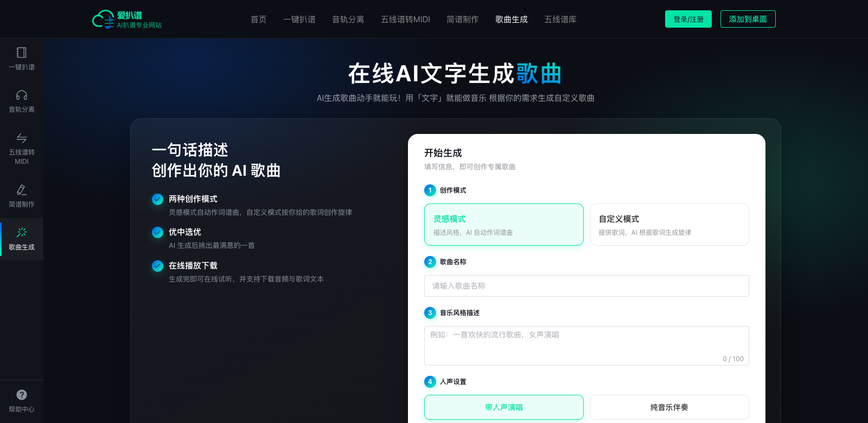Open 五线谱转MIDI arrows icon in sidebar
The width and height of the screenshot is (868, 423).
(x=22, y=138)
